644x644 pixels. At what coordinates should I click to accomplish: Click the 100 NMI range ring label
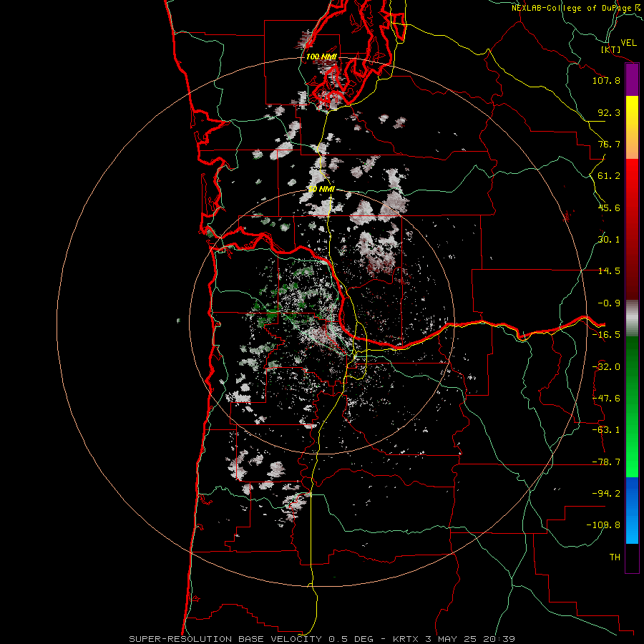[321, 57]
